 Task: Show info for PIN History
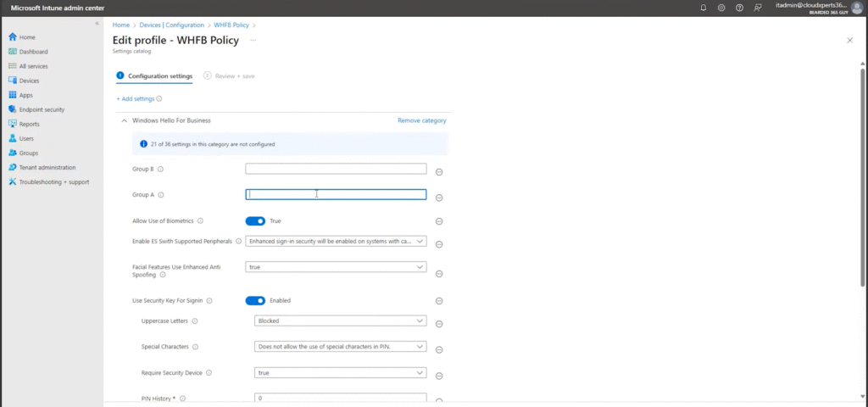(182, 399)
